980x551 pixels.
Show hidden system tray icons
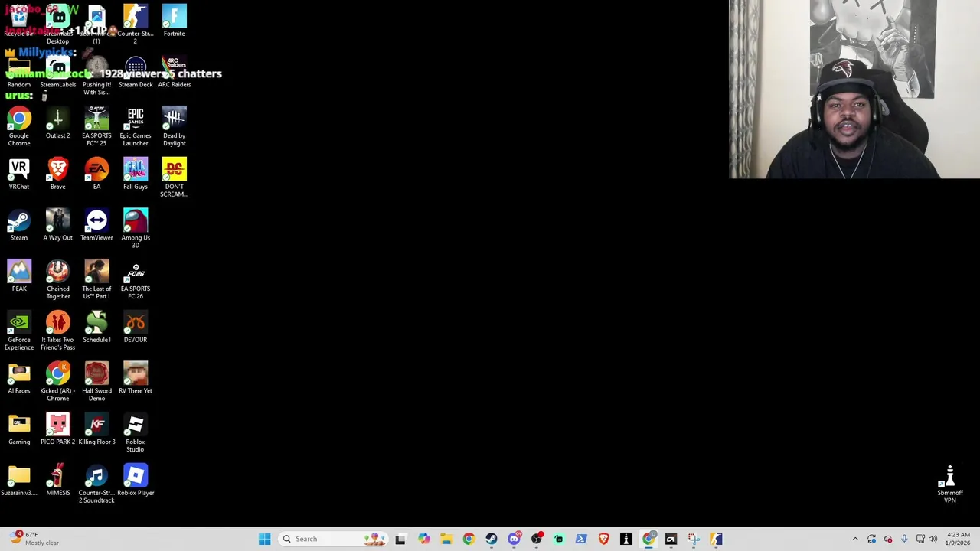coord(855,539)
